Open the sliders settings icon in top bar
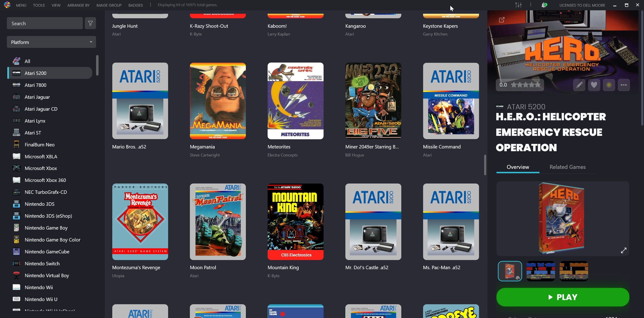The image size is (644, 318). [x=518, y=5]
